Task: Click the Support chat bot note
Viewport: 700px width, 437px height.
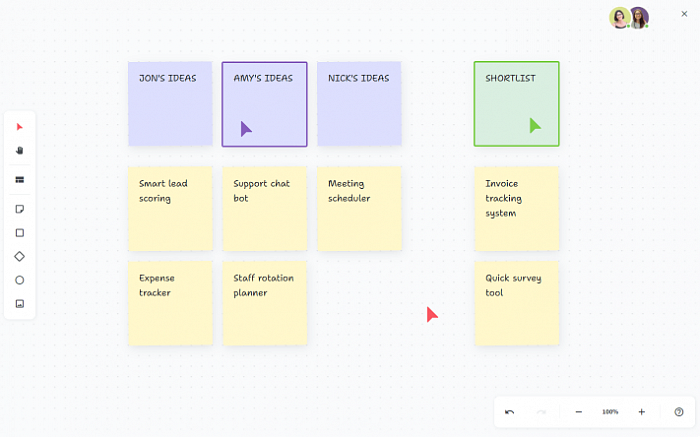Action: point(265,208)
